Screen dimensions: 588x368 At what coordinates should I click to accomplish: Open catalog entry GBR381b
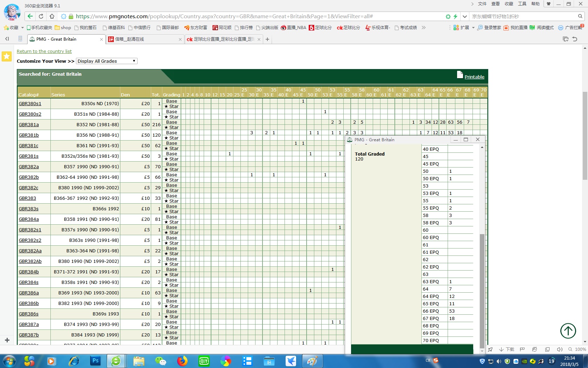[x=29, y=135]
